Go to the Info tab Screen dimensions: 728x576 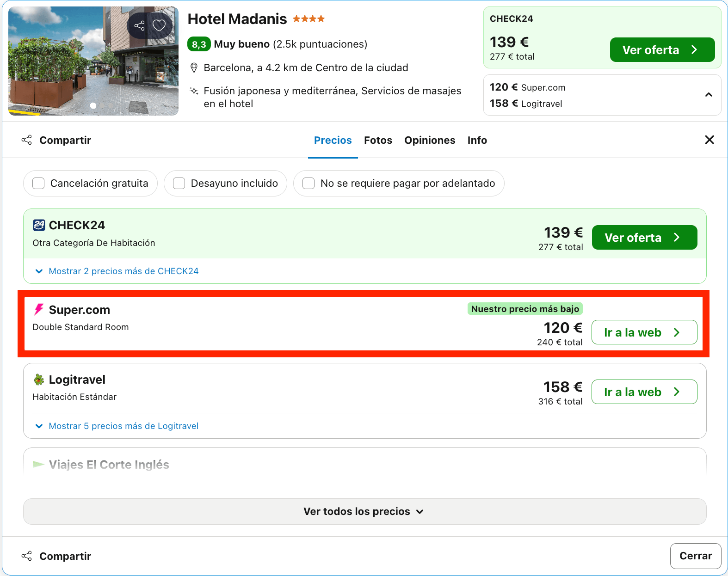(477, 140)
